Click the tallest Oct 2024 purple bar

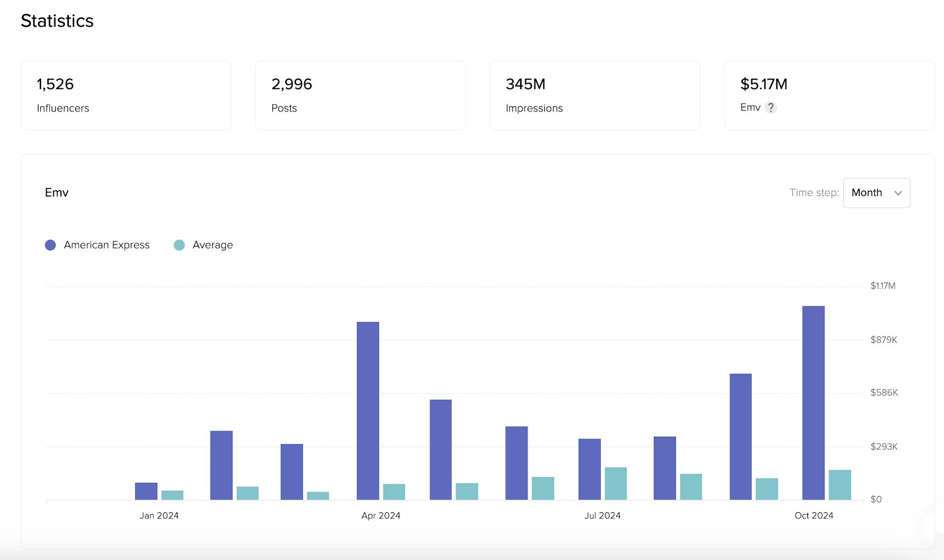[813, 403]
